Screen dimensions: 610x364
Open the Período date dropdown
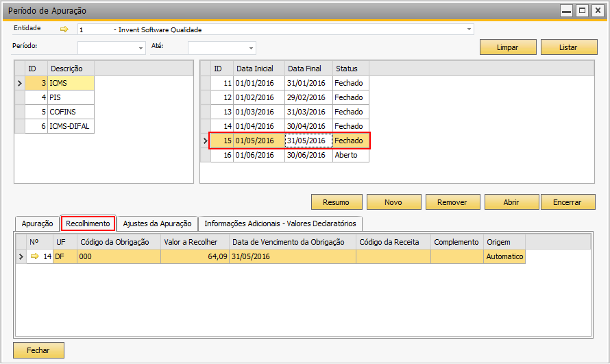(x=141, y=48)
